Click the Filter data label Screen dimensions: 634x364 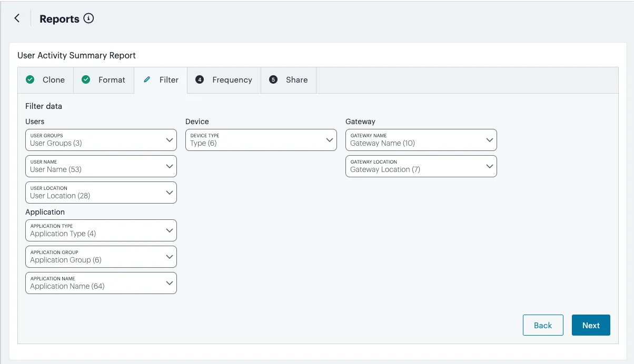[44, 106]
